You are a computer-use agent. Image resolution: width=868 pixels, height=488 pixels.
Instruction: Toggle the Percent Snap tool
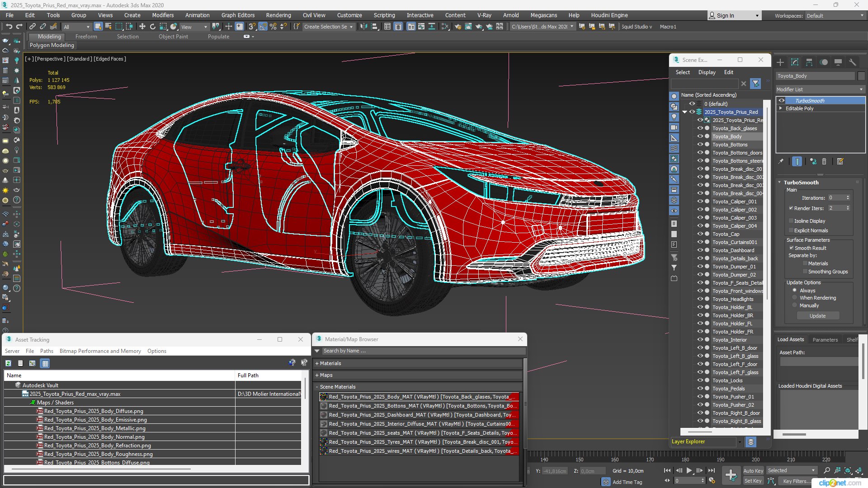pyautogui.click(x=273, y=27)
